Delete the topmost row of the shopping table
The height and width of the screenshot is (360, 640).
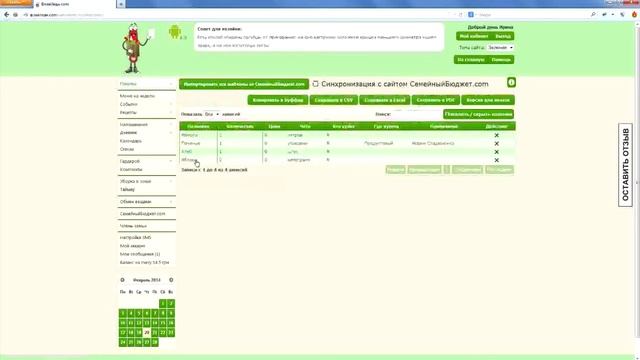coord(496,135)
